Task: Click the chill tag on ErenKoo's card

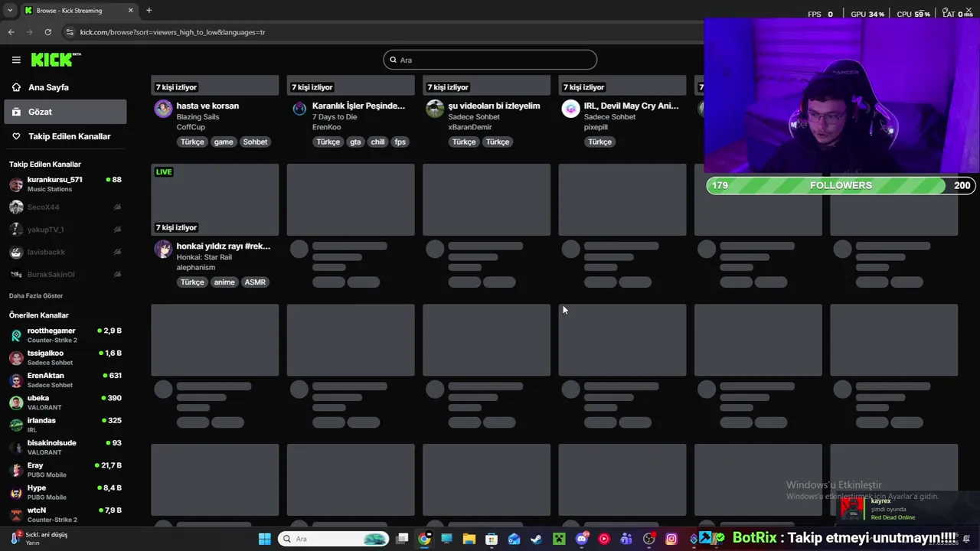Action: pyautogui.click(x=377, y=142)
